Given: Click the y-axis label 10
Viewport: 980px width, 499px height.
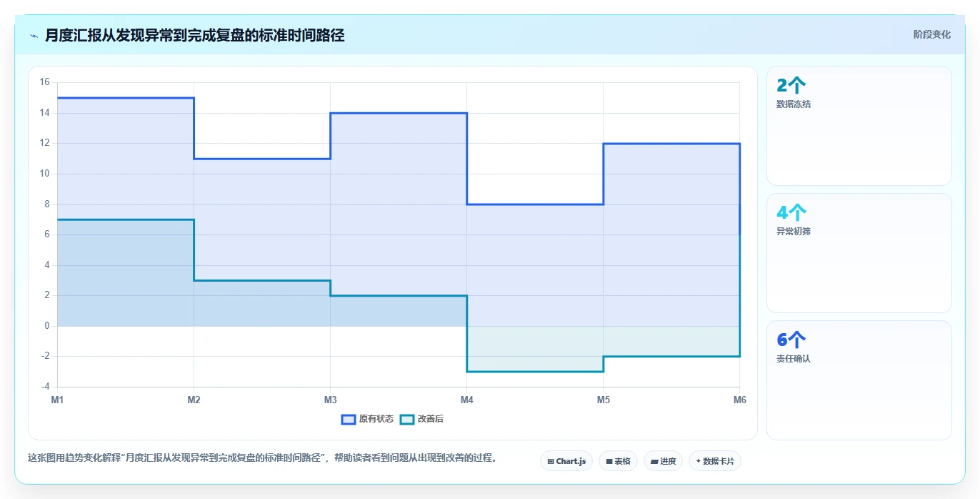Looking at the screenshot, I should tap(44, 174).
